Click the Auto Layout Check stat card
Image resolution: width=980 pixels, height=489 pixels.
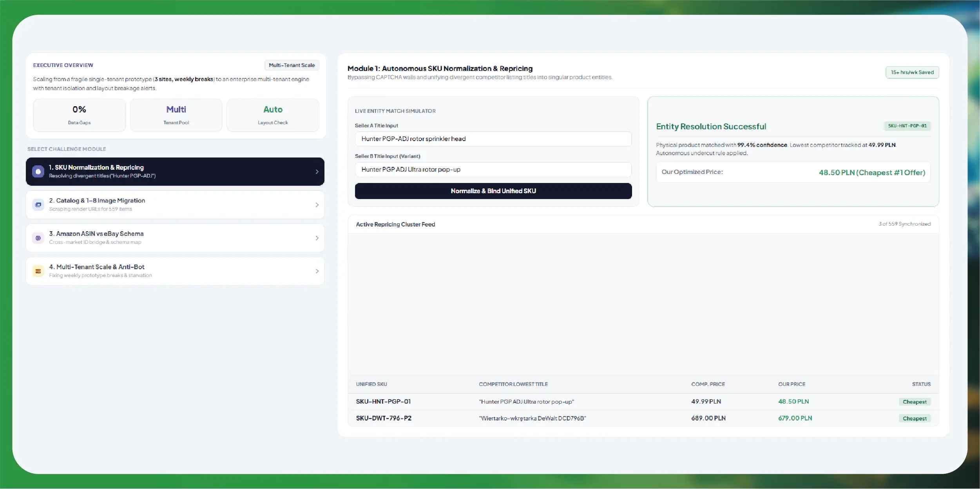(x=273, y=115)
